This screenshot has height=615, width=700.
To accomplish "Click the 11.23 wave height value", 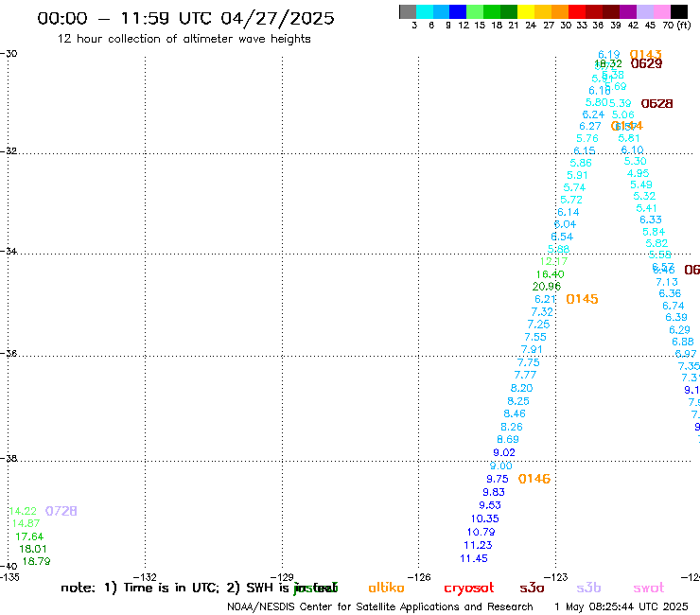I will pyautogui.click(x=478, y=545).
